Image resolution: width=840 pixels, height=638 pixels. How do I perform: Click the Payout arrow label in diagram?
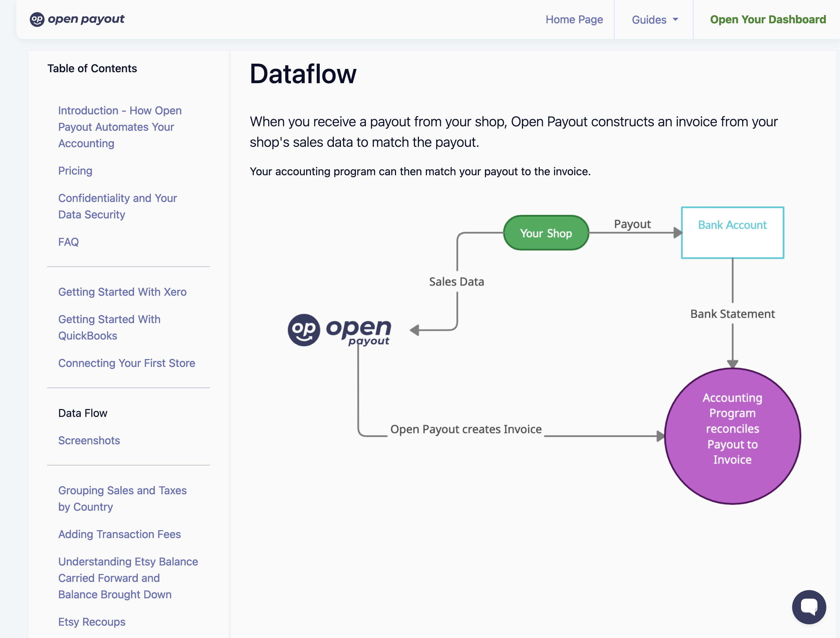pos(632,224)
